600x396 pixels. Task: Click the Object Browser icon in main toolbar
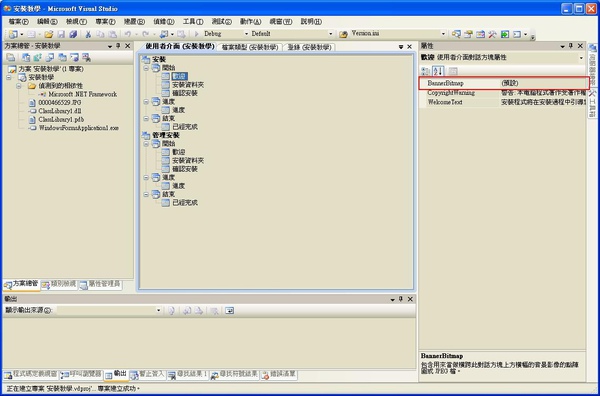click(480, 34)
